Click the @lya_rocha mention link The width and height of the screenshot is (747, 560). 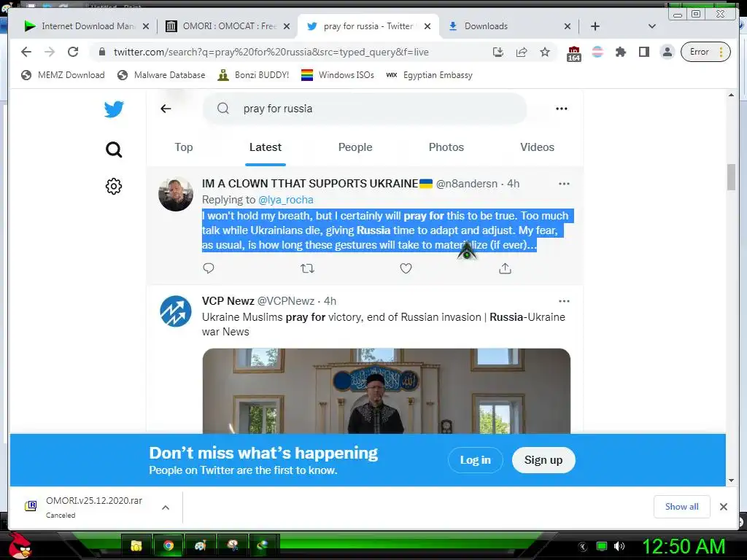tap(286, 200)
